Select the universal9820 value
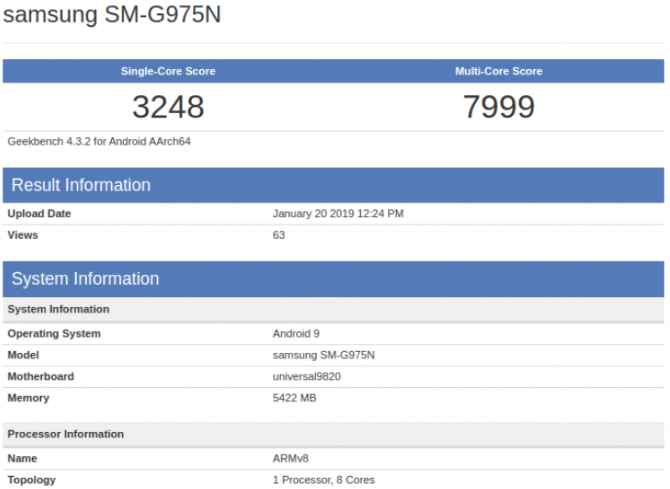670x489 pixels. click(x=306, y=377)
